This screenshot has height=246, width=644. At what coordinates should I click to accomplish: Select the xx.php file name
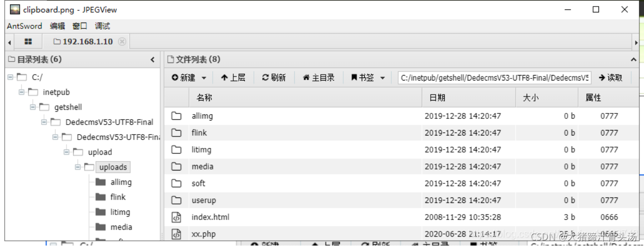point(204,234)
